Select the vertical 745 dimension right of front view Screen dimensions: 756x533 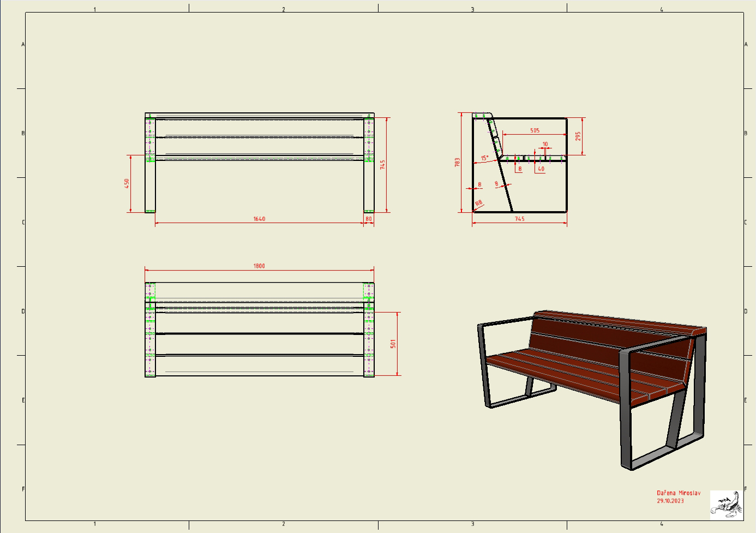tap(383, 164)
